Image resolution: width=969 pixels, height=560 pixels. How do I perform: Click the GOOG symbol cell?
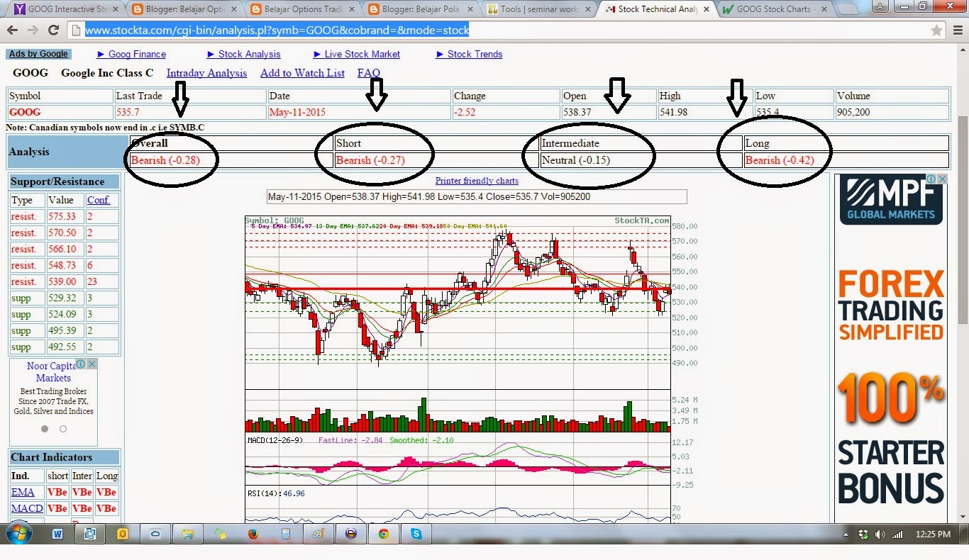coord(60,112)
